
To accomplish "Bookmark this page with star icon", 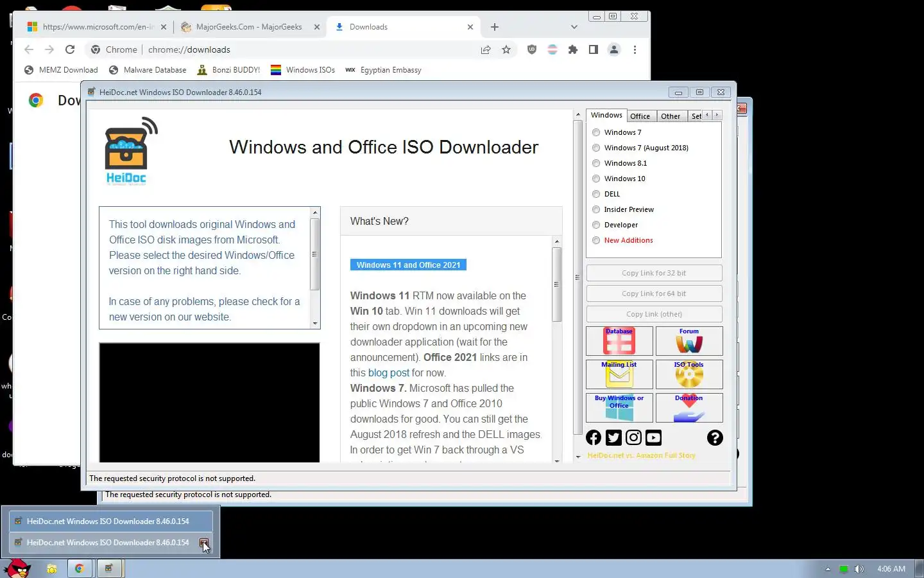I will point(506,49).
